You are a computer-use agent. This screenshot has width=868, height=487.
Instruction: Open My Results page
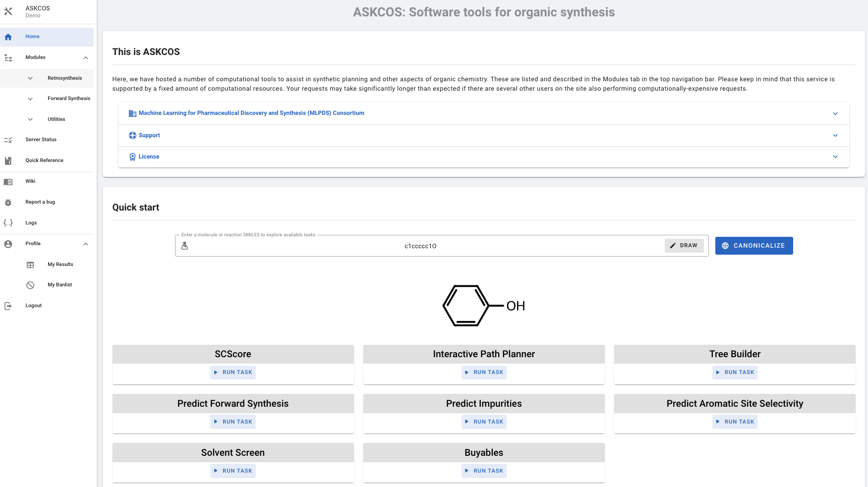(47, 265)
